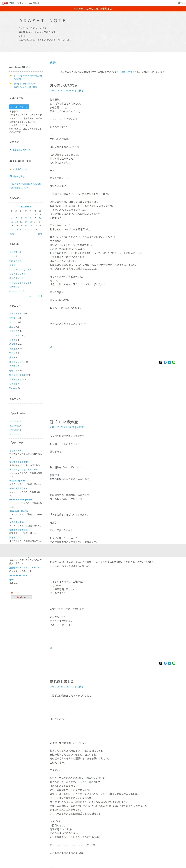
Task: Open the コンサート category
Action: pyautogui.click(x=14, y=335)
